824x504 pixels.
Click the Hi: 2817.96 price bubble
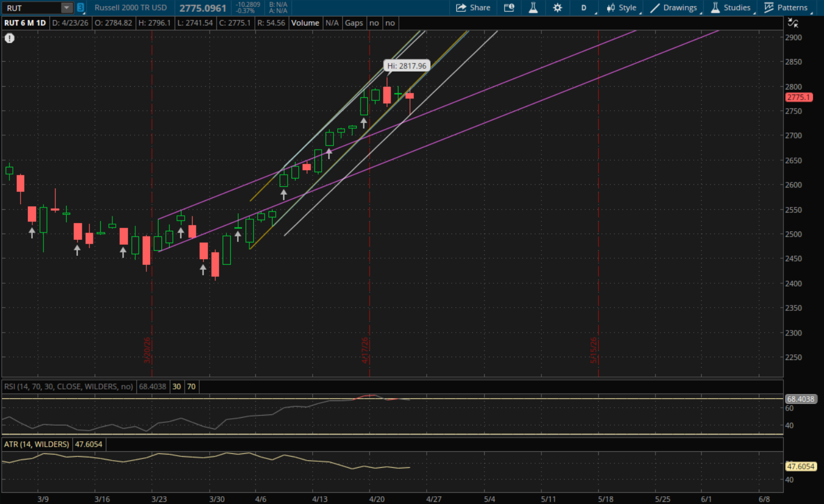(407, 66)
